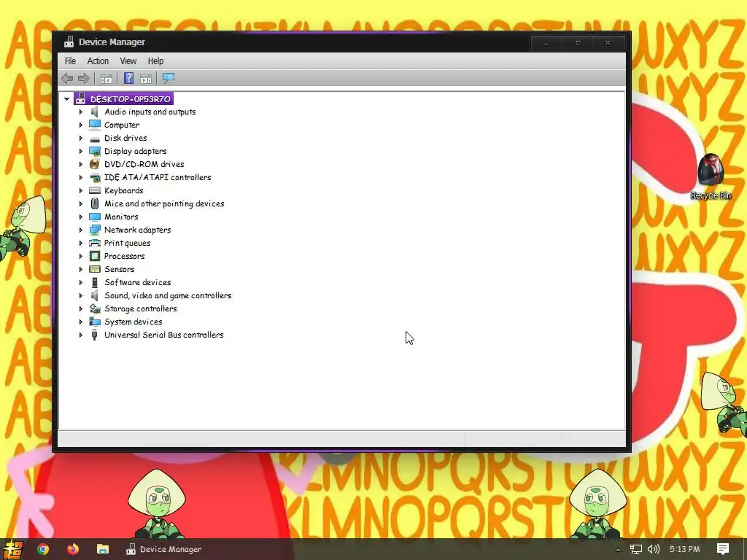Click the Audio inputs and outputs speaker icon
This screenshot has width=747, height=560.
click(x=95, y=112)
